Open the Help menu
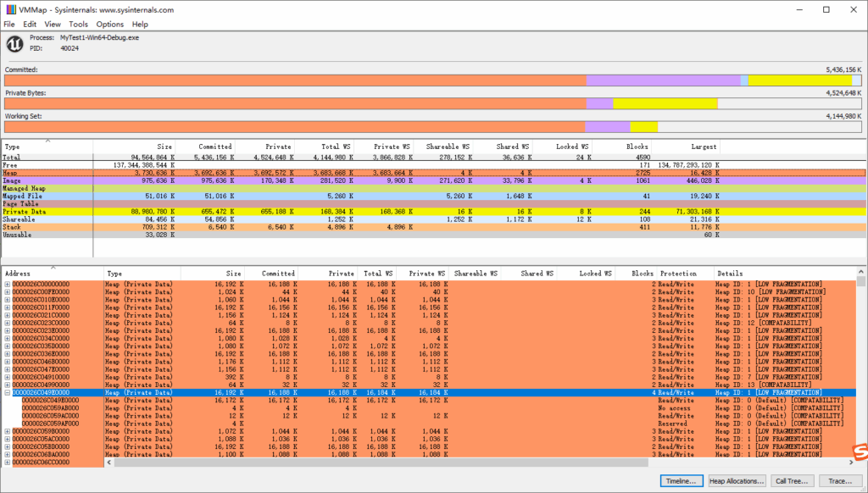The image size is (868, 493). point(138,24)
